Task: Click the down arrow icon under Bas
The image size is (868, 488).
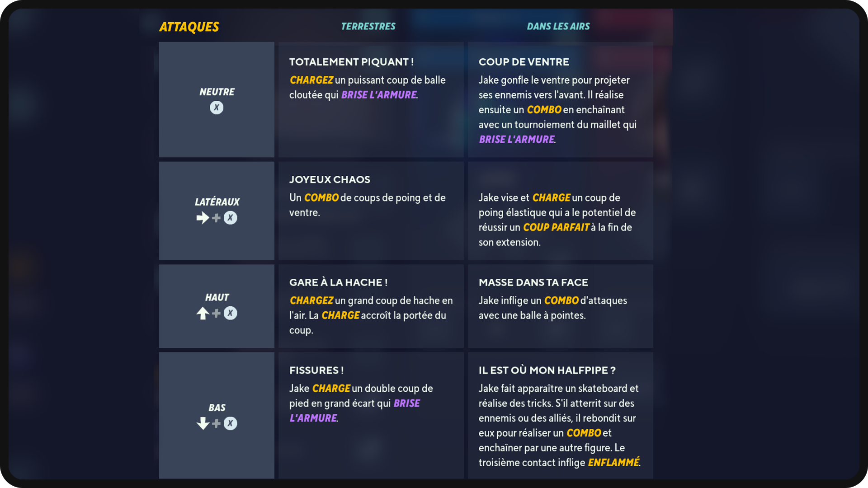Action: tap(203, 423)
